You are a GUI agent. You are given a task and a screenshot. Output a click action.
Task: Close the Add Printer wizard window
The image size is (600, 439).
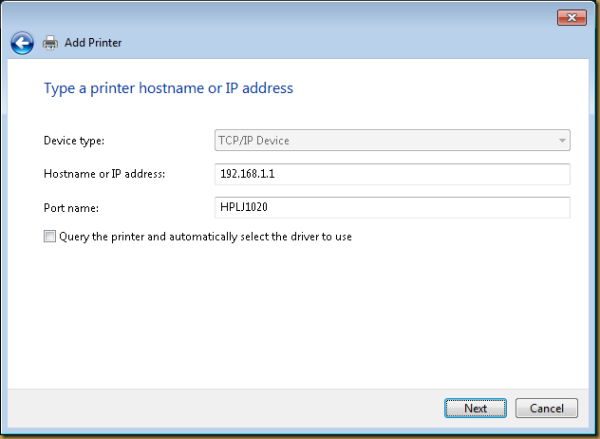(571, 17)
